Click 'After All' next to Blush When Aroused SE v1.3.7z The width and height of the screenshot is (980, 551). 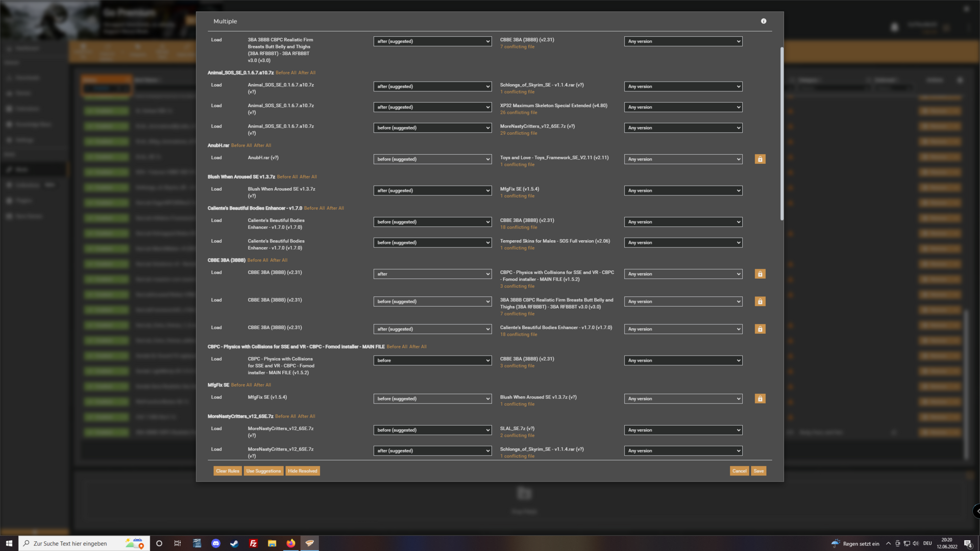tap(308, 177)
